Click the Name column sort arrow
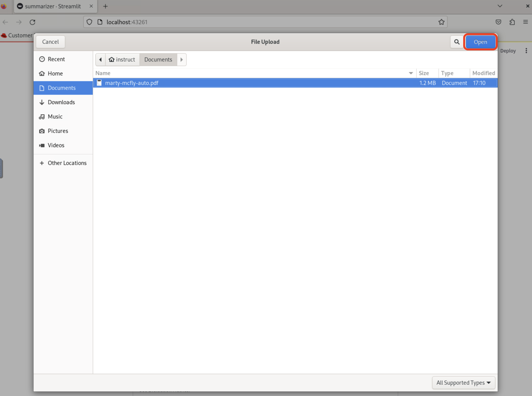 (411, 73)
